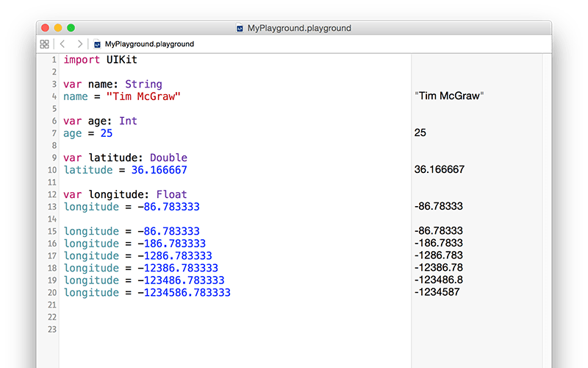Click the 36.166667 result in sidebar
Screen dimensions: 588x368
[439, 169]
